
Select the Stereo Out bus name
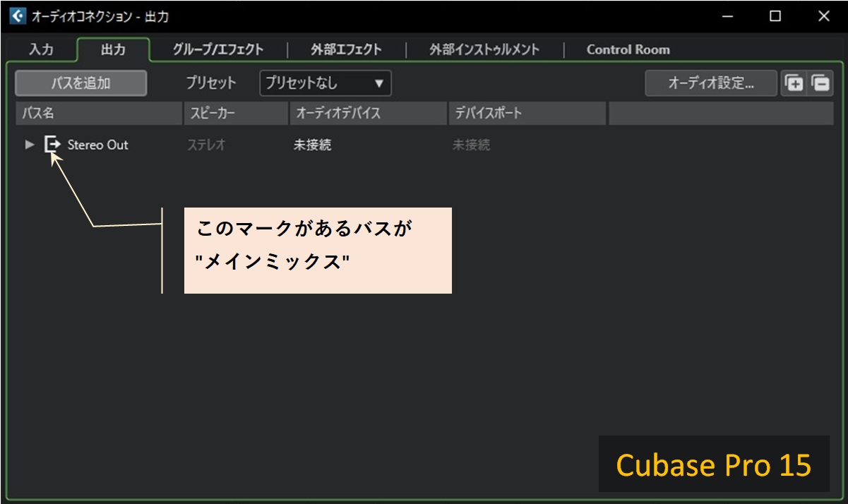[97, 145]
